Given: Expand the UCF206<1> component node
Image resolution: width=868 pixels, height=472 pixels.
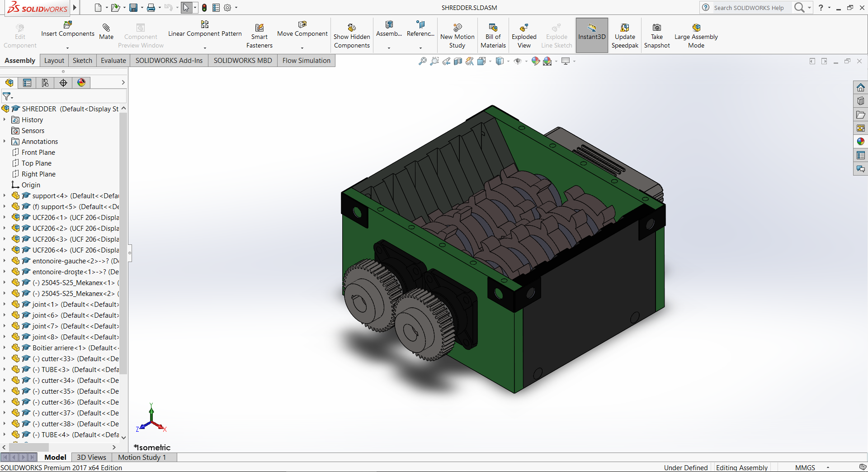Looking at the screenshot, I should (5, 217).
